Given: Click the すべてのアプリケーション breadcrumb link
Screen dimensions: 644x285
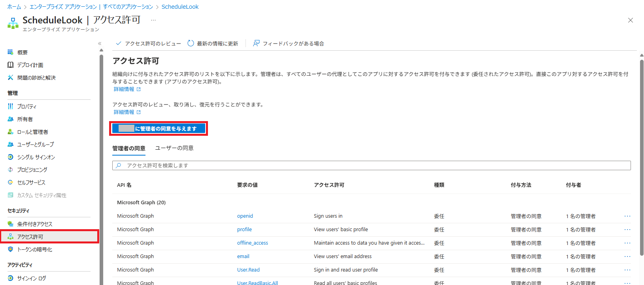Looking at the screenshot, I should pos(128,7).
